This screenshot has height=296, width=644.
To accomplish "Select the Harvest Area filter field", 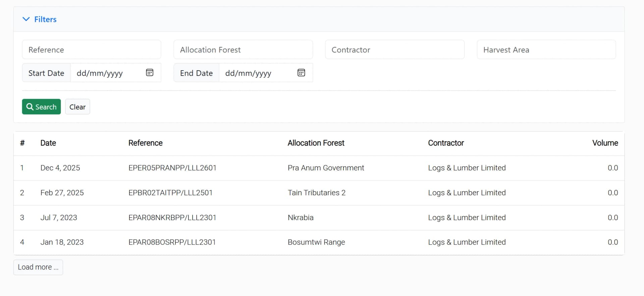I will point(546,50).
